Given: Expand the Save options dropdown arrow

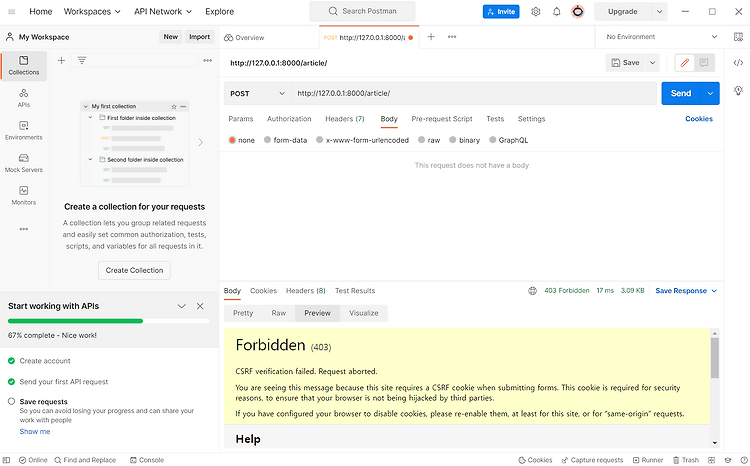Looking at the screenshot, I should click(x=652, y=63).
